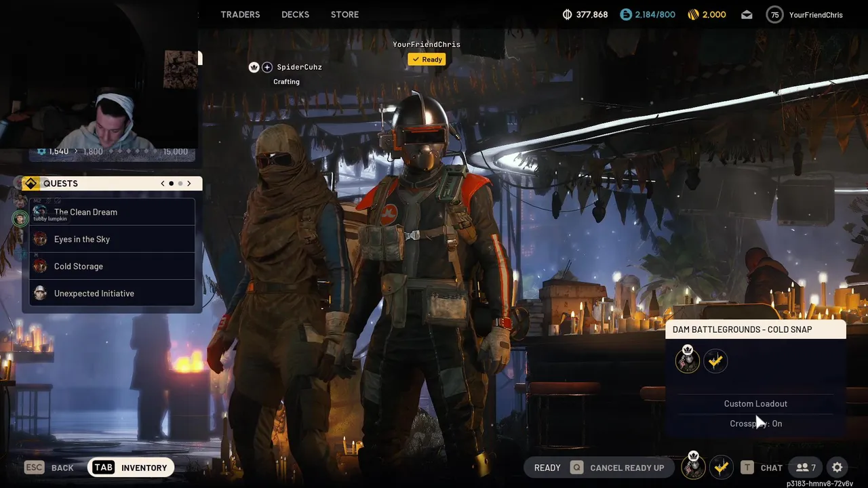
Task: Open the settings gear icon
Action: (x=837, y=468)
